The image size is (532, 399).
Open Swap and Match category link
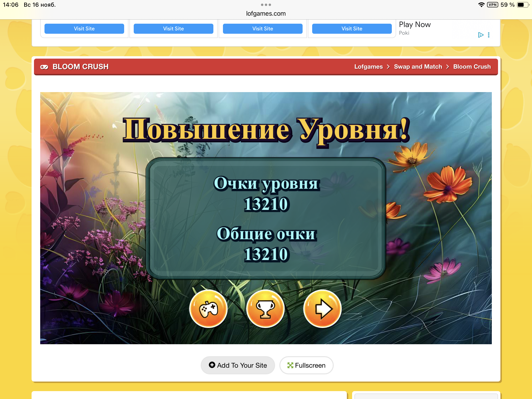point(418,67)
